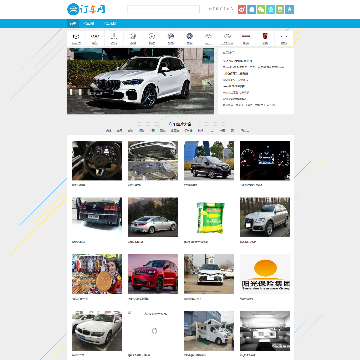360x360 pixels.
Task: Open the car underside chassis thumbnail
Action: tap(153, 161)
